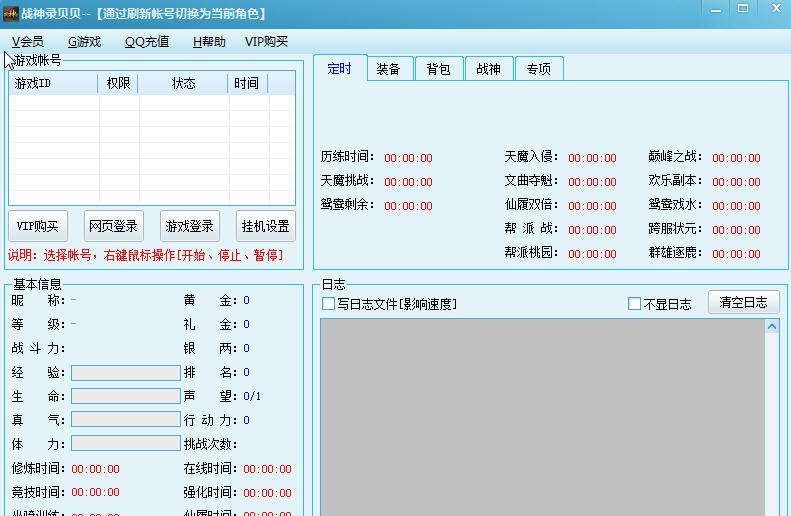Click the 网页登录 button
This screenshot has height=516, width=791.
coord(112,226)
